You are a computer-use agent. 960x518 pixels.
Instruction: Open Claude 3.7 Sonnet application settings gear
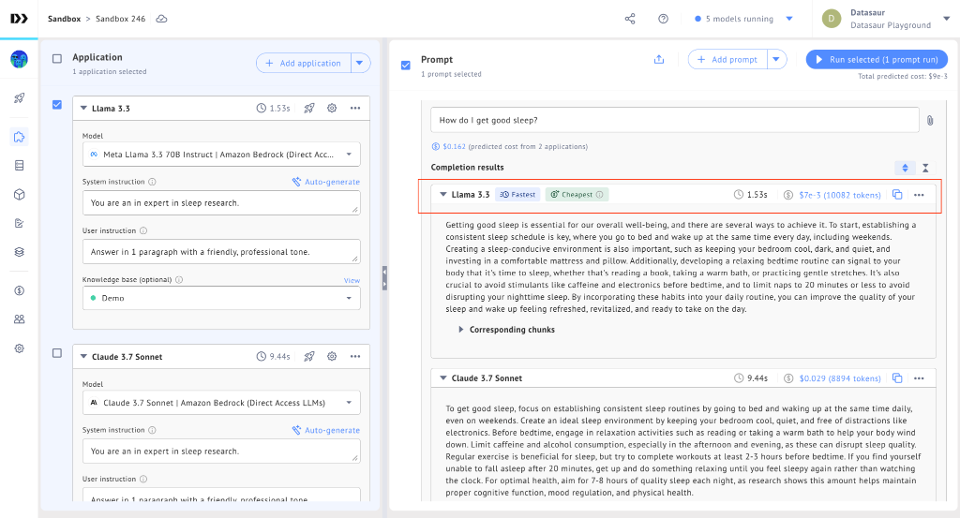pyautogui.click(x=332, y=356)
